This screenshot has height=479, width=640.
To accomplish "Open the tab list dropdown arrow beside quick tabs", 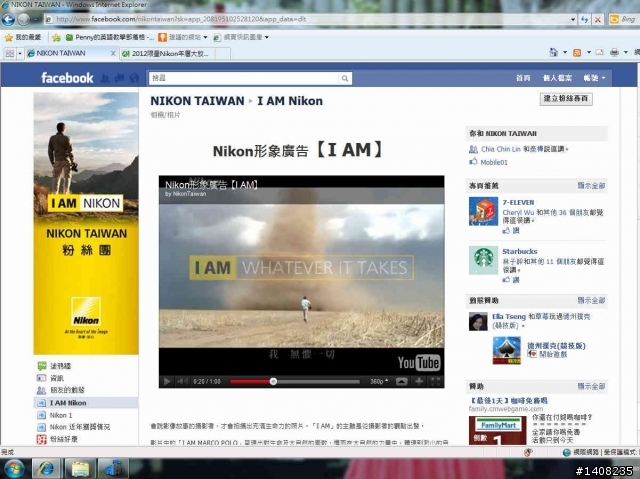I will point(20,53).
